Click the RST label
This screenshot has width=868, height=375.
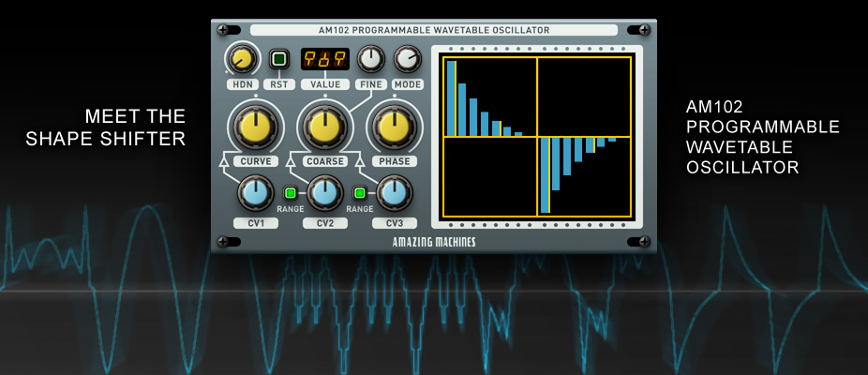coord(279,84)
